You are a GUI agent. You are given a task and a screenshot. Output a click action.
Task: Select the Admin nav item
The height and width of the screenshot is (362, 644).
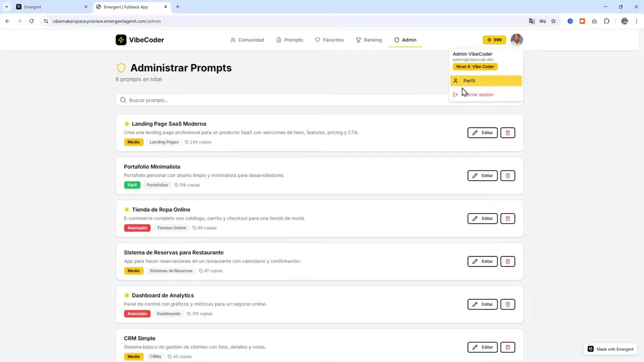[405, 40]
